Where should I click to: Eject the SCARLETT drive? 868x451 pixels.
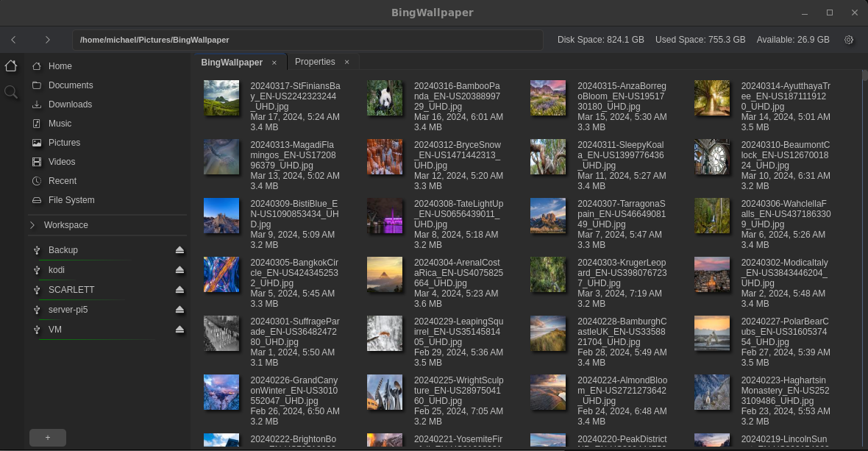tap(179, 290)
